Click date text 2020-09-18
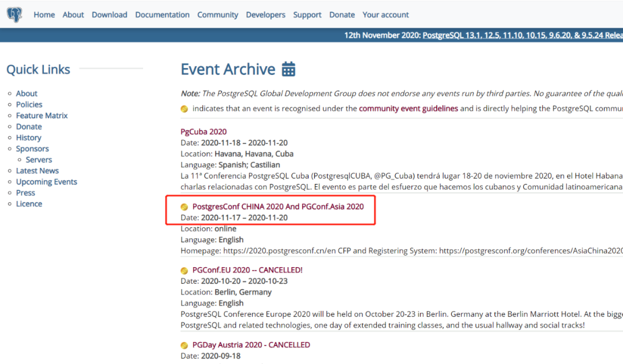This screenshot has width=623, height=364. (221, 356)
